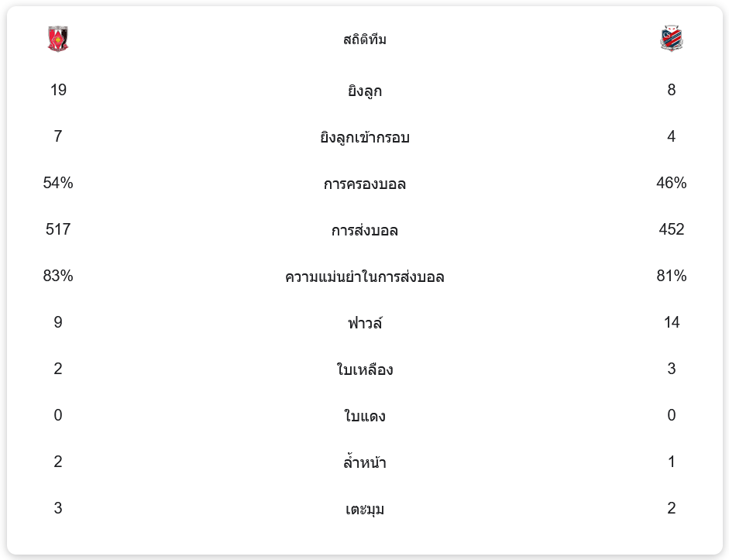Screen dimensions: 729x560
Task: Select the ใบแดง red cards label
Action: [x=364, y=416]
